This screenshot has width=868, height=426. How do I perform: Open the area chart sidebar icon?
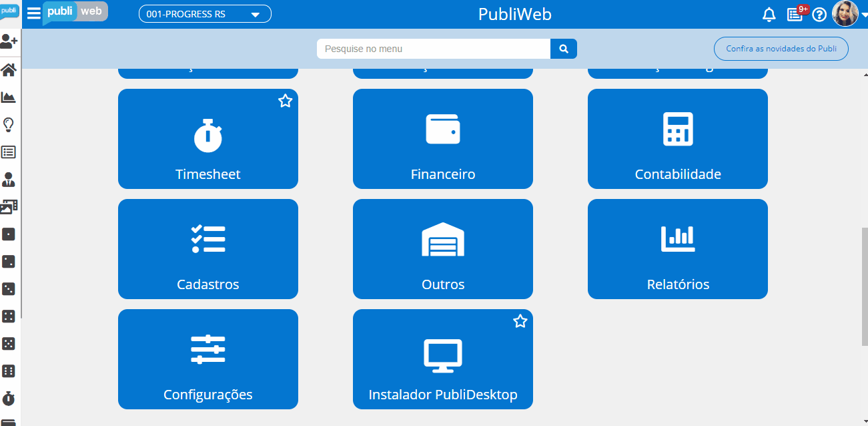pyautogui.click(x=9, y=97)
